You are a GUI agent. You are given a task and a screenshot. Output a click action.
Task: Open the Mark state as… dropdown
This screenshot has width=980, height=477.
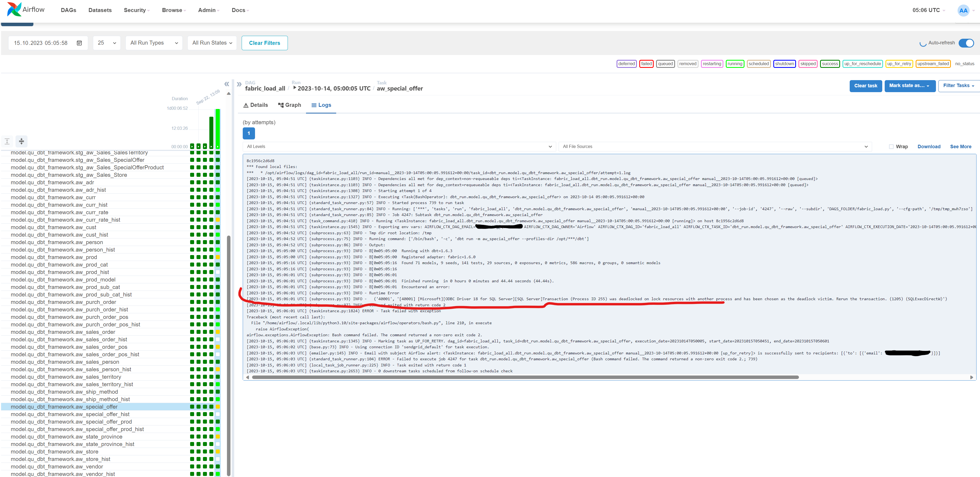910,86
